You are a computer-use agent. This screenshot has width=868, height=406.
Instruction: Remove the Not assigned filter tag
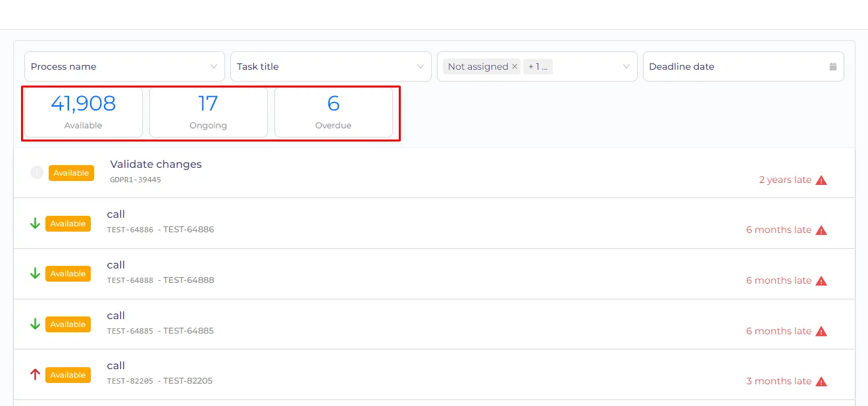515,66
